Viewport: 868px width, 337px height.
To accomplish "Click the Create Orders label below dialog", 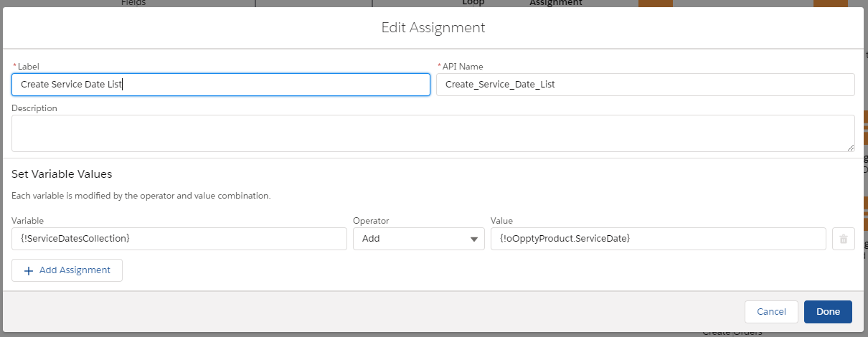I will coord(731,332).
